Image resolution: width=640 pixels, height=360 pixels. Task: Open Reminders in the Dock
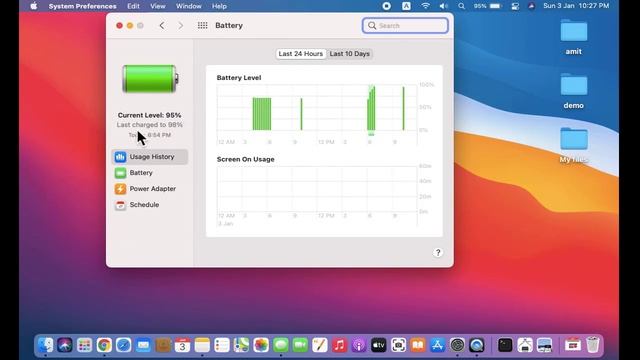[x=222, y=345]
